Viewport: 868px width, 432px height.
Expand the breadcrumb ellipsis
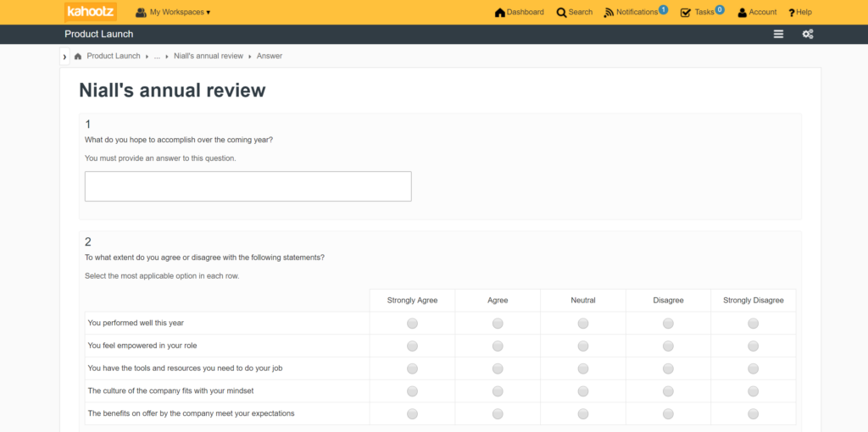pyautogui.click(x=157, y=57)
